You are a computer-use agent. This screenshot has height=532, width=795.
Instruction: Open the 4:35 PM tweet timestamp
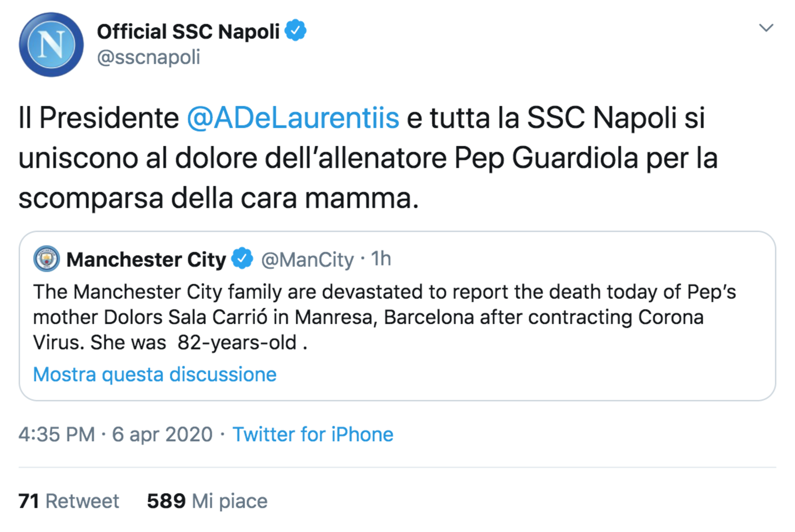pyautogui.click(x=57, y=434)
